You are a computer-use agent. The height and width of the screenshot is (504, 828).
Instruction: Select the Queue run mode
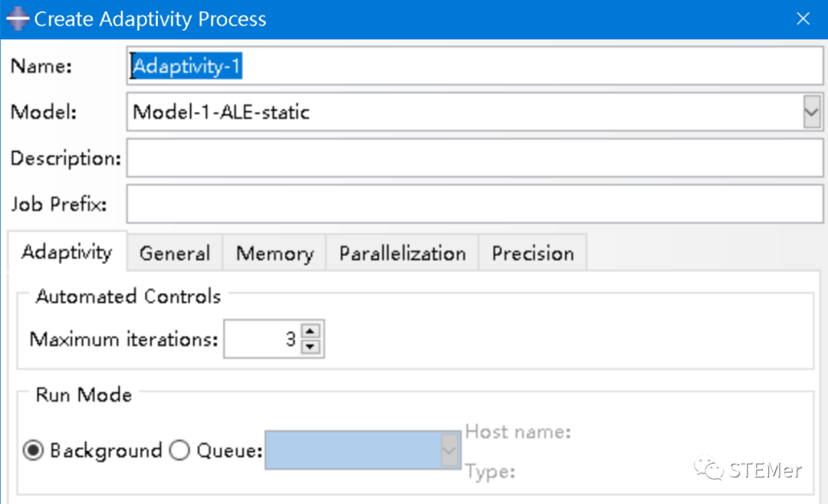(x=179, y=451)
